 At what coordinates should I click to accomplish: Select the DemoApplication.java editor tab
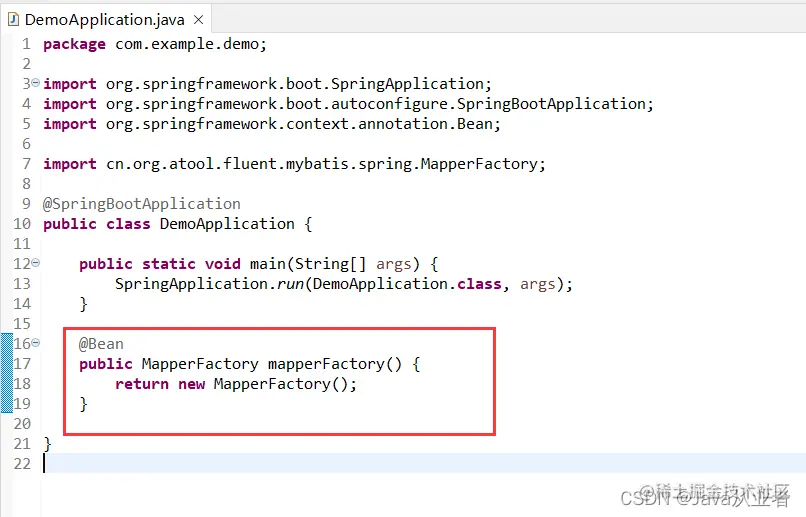pyautogui.click(x=106, y=20)
